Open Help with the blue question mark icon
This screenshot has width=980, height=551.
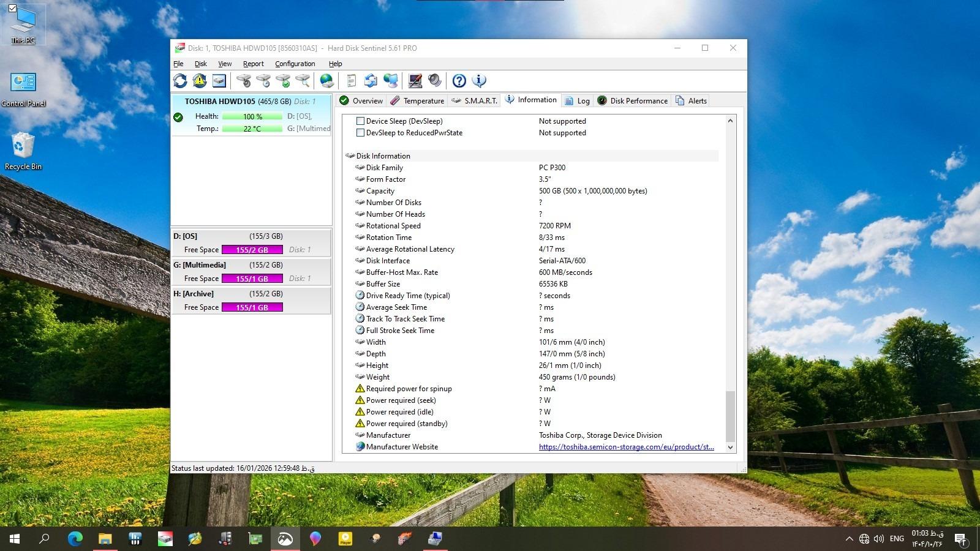[459, 81]
